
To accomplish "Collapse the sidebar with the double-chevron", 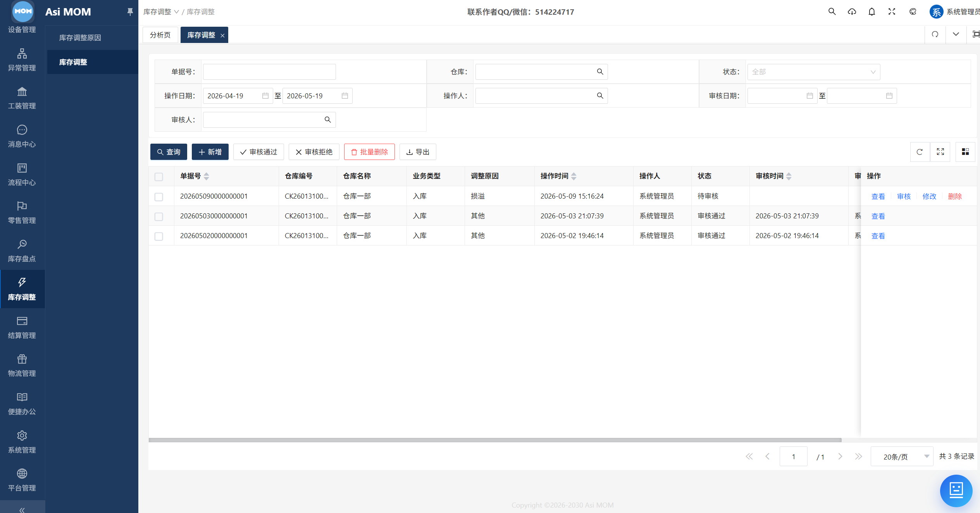I will tap(22, 510).
